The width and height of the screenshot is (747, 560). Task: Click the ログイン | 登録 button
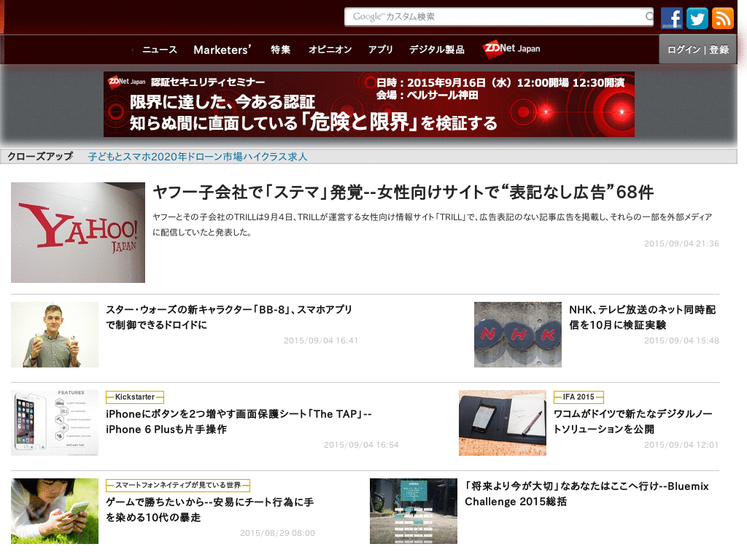coord(698,50)
